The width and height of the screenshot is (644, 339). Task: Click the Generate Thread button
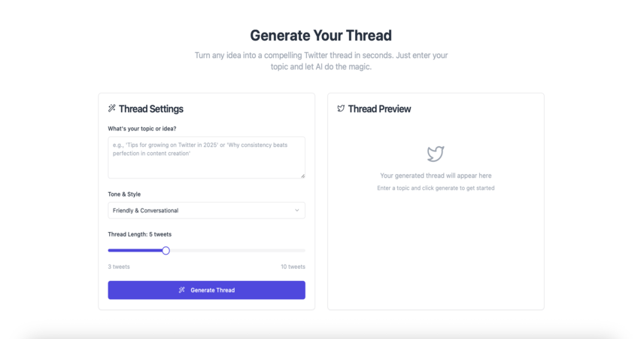click(x=207, y=290)
